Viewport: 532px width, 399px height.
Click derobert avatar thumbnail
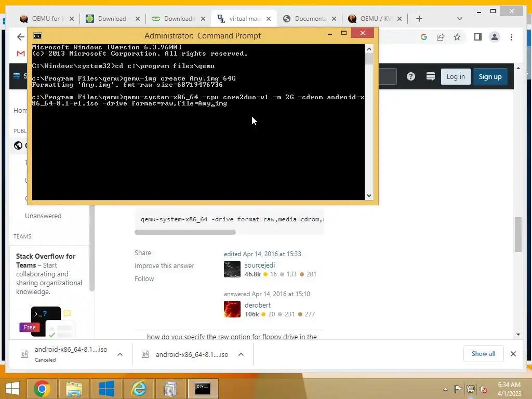(232, 309)
